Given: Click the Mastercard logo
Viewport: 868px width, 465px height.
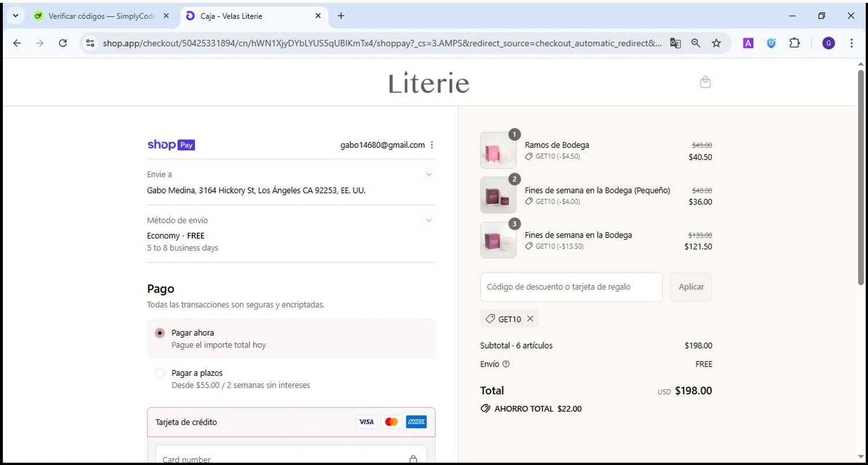Looking at the screenshot, I should [391, 422].
